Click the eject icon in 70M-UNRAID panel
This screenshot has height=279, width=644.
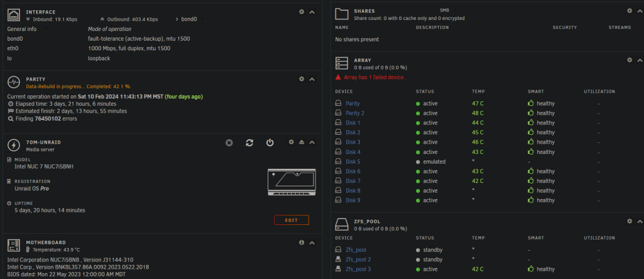point(301,142)
